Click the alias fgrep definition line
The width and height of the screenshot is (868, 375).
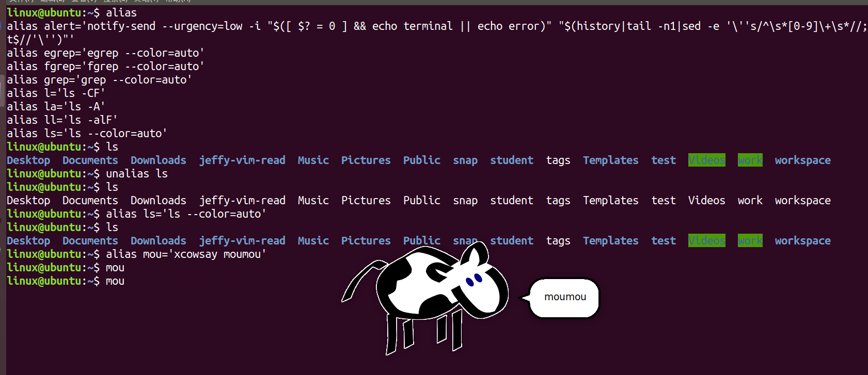coord(105,66)
